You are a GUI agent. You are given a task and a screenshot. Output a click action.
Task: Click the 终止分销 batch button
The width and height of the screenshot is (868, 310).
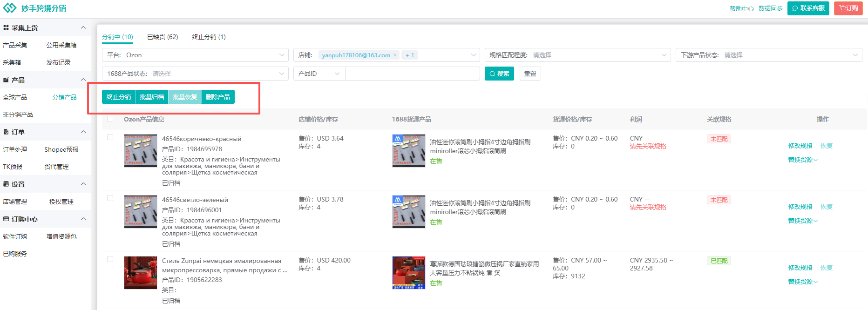point(118,97)
